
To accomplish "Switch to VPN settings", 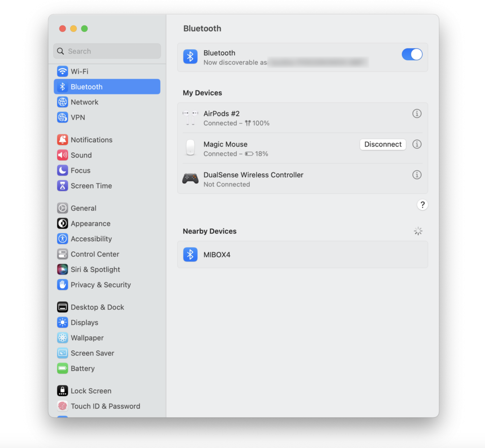I will (63, 117).
